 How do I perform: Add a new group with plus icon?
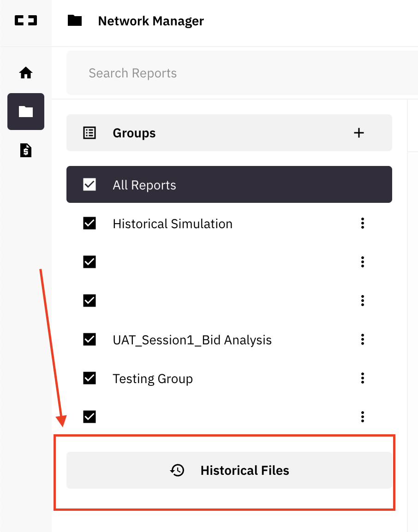pos(358,133)
